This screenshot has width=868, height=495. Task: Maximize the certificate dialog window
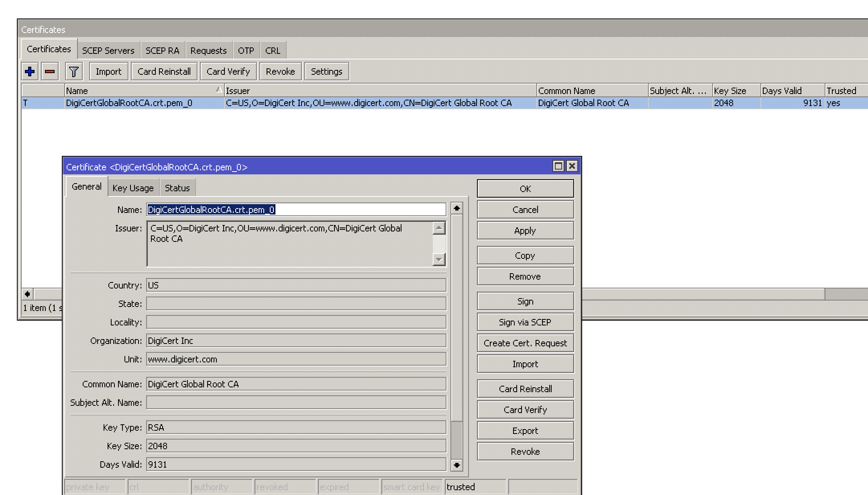tap(558, 166)
